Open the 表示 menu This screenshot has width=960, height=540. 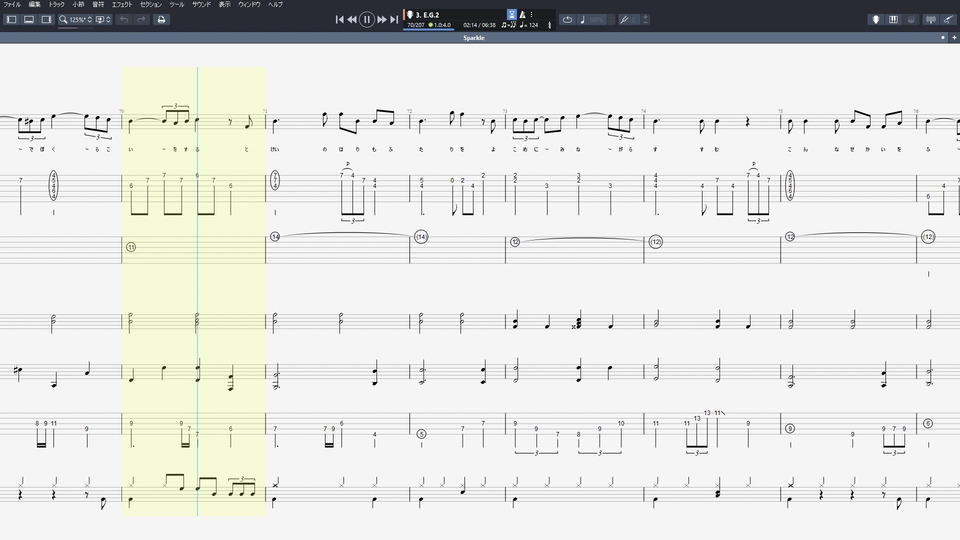[225, 4]
